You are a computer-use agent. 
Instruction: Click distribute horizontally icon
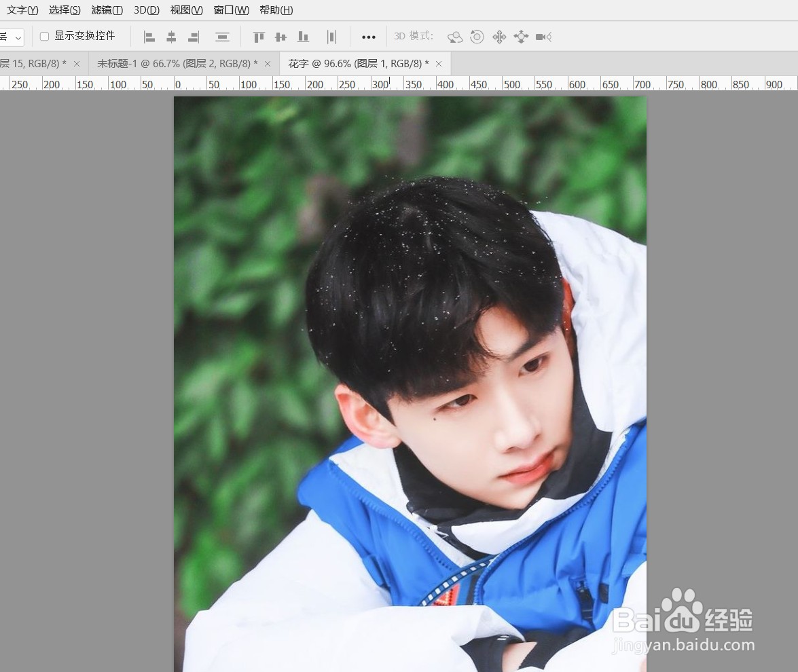tap(332, 37)
